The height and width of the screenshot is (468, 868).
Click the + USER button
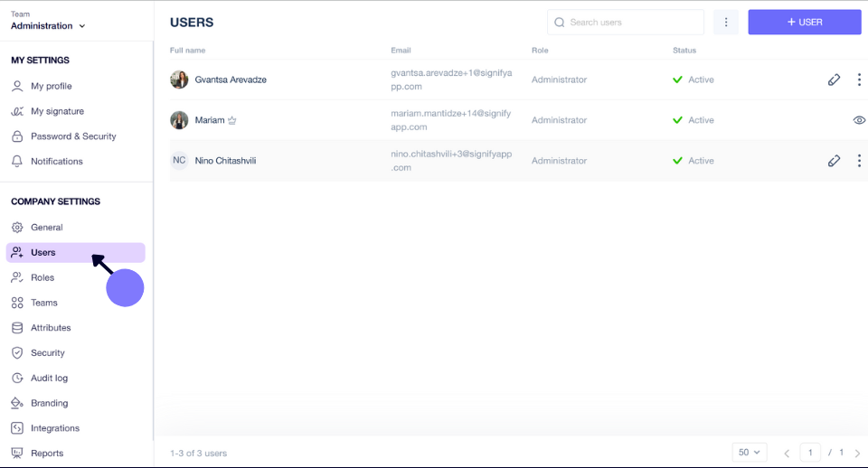click(x=805, y=22)
